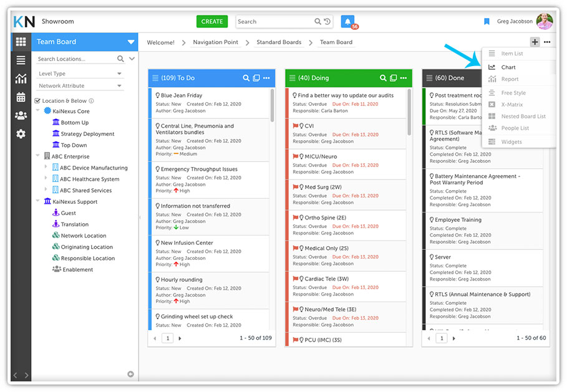This screenshot has height=392, width=567.
Task: Open the search history clock icon
Action: click(x=327, y=21)
